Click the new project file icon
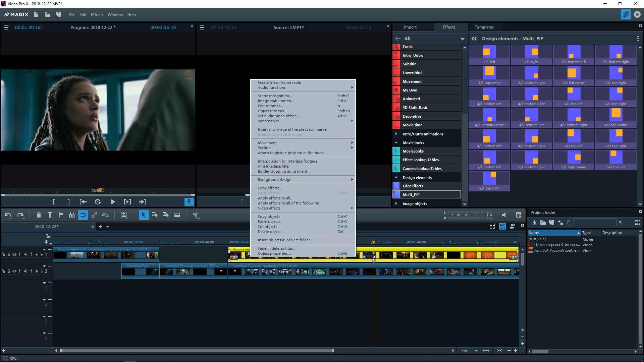The image size is (644, 362). [36, 14]
